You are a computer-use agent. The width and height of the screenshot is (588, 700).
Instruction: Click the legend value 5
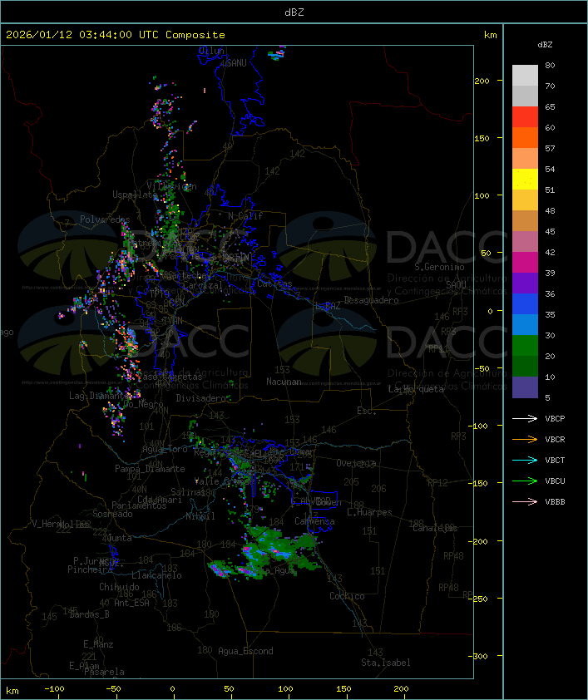coord(548,397)
